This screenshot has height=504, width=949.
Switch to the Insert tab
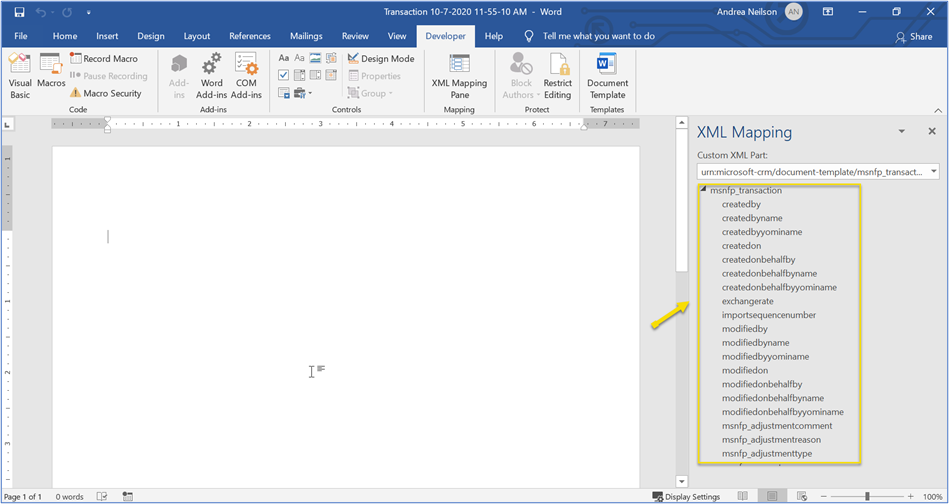(x=107, y=36)
